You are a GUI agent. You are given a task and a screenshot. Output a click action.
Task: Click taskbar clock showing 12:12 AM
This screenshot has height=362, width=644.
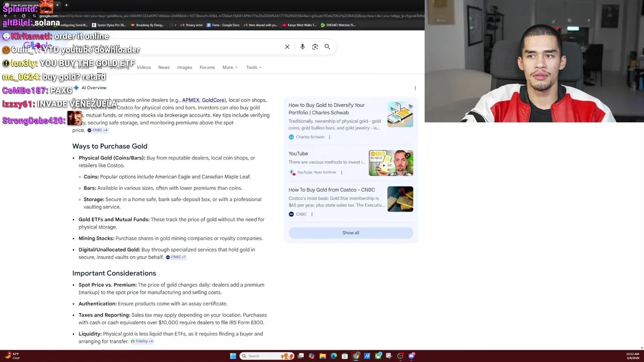632,356
